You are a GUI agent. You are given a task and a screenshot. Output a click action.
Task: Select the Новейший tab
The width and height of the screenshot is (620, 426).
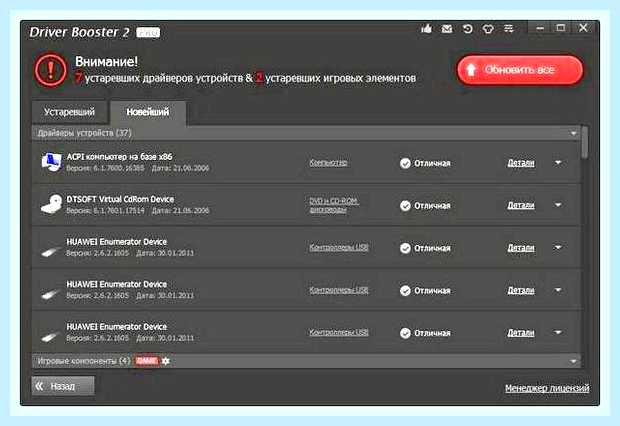click(x=147, y=112)
